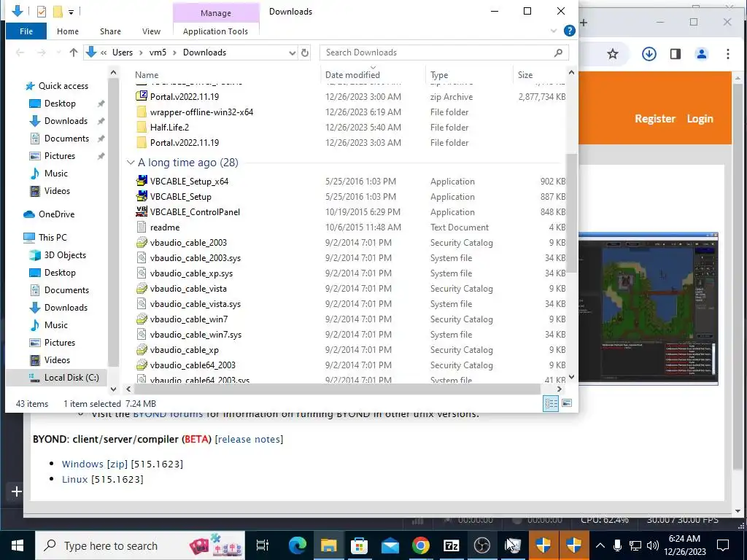Open 7-Zip from the taskbar

coord(451,545)
